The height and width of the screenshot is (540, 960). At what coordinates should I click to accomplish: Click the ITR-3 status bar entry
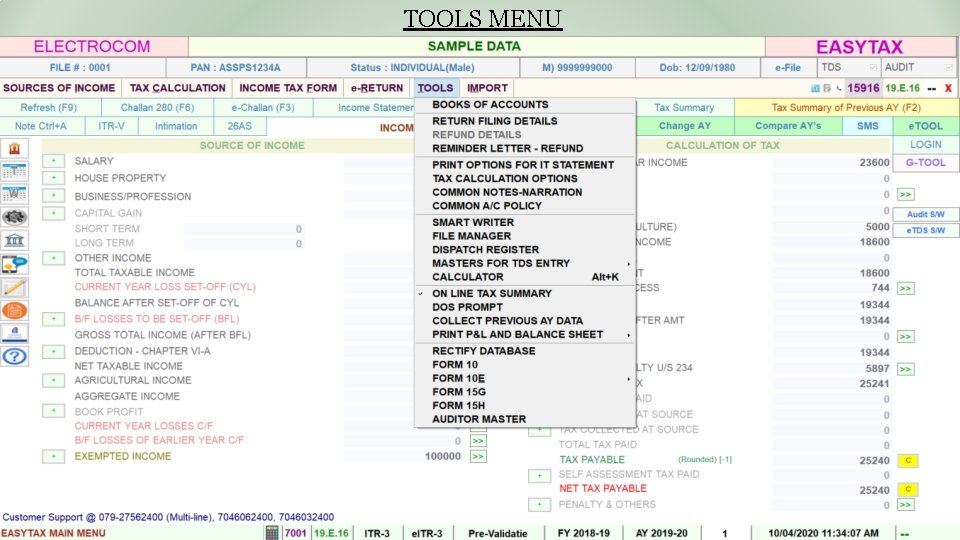click(x=377, y=533)
